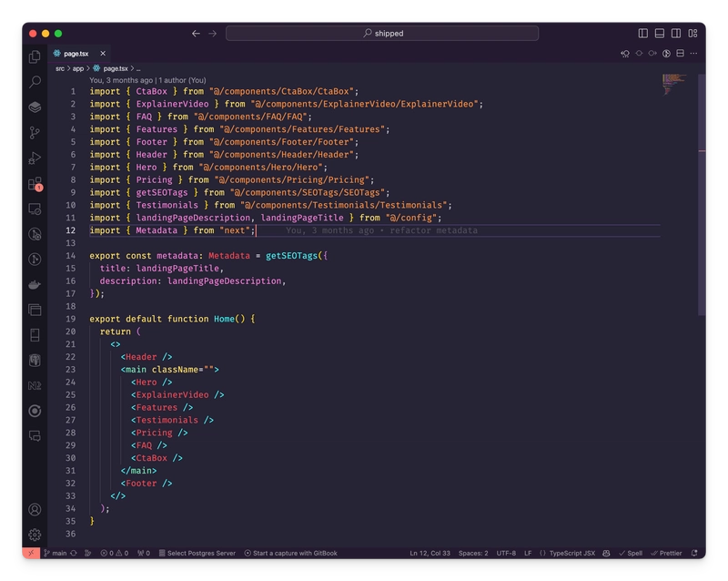Click the '@/config' import path on line 11

pos(411,218)
